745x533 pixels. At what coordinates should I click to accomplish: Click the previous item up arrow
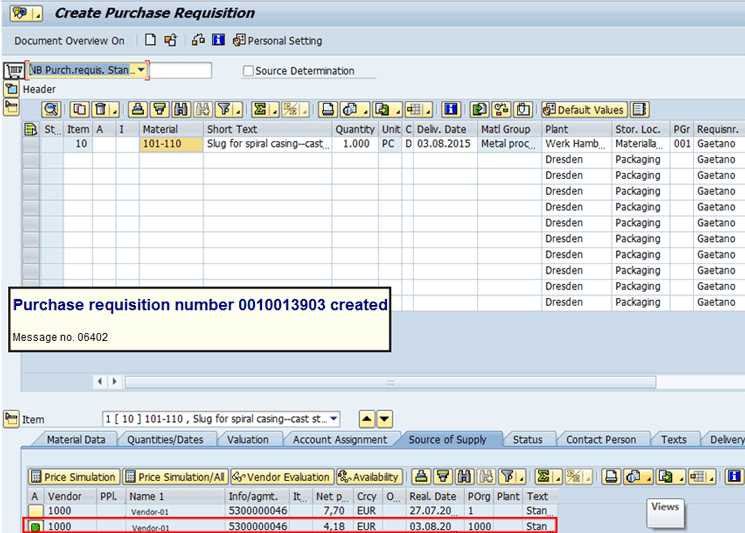[x=367, y=419]
